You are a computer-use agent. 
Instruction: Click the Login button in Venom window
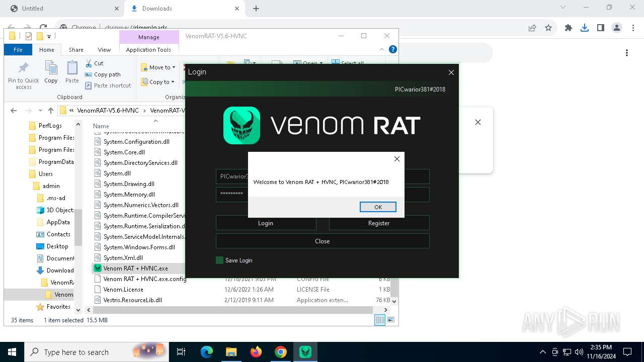[266, 223]
